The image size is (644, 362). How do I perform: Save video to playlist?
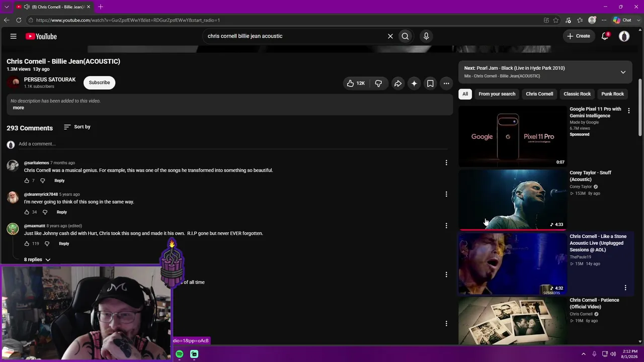point(430,83)
